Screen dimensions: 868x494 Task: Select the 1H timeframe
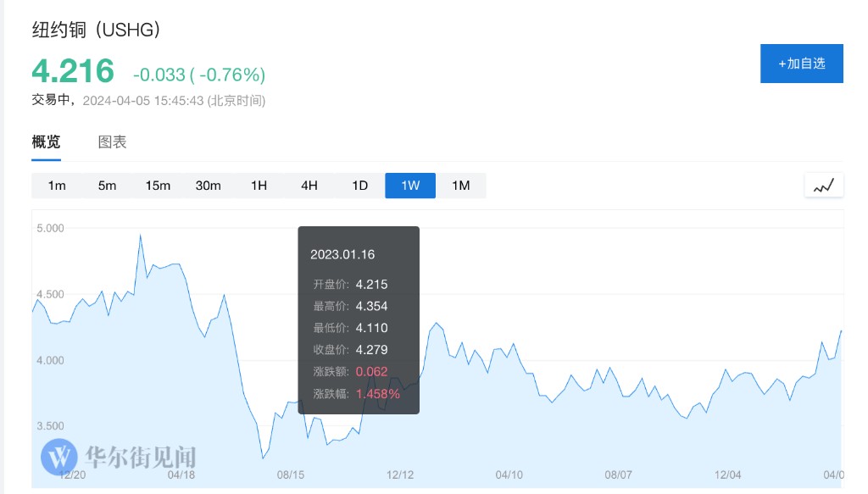click(x=259, y=186)
